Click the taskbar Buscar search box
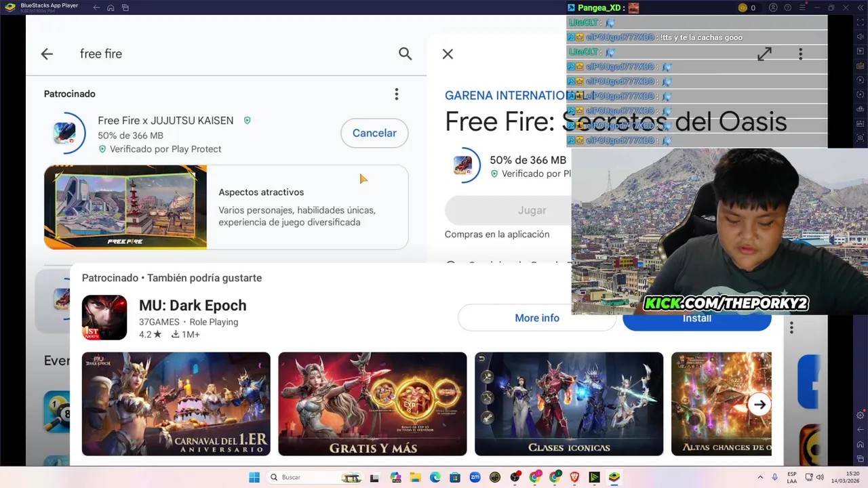The height and width of the screenshot is (488, 868). coord(315,477)
